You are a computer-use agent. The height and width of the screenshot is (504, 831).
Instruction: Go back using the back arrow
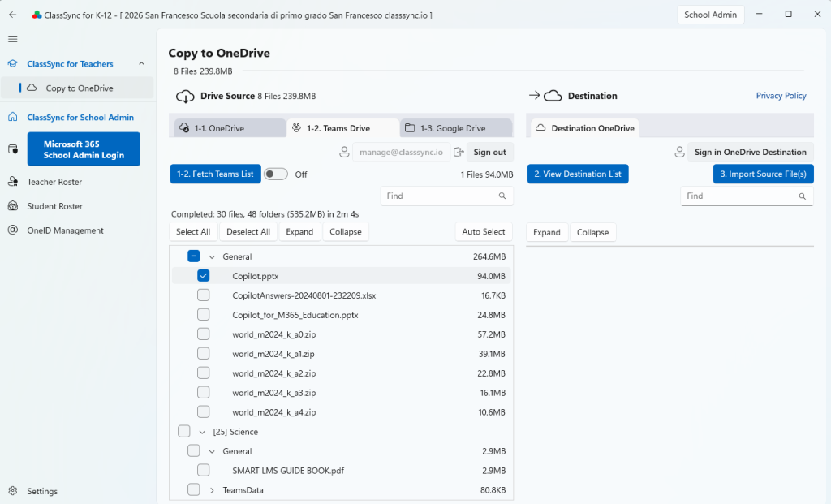[x=13, y=15]
